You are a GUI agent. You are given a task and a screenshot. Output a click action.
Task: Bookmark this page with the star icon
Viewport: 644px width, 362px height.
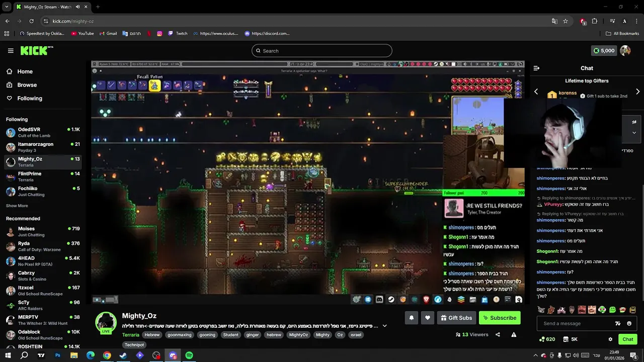566,21
